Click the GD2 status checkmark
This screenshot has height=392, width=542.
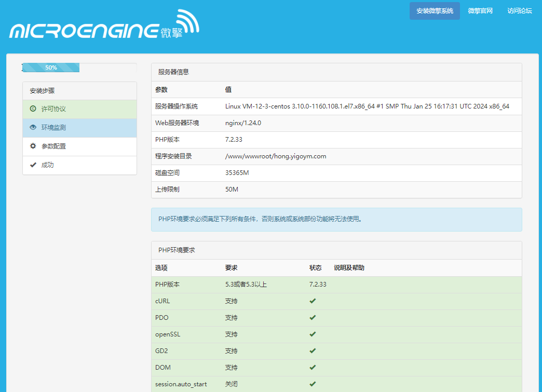coord(313,351)
